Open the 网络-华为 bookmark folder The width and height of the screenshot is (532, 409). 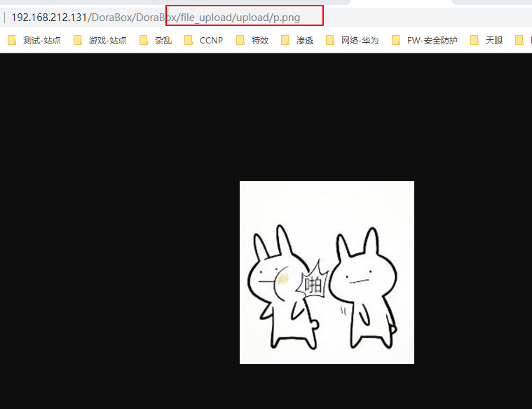(352, 41)
